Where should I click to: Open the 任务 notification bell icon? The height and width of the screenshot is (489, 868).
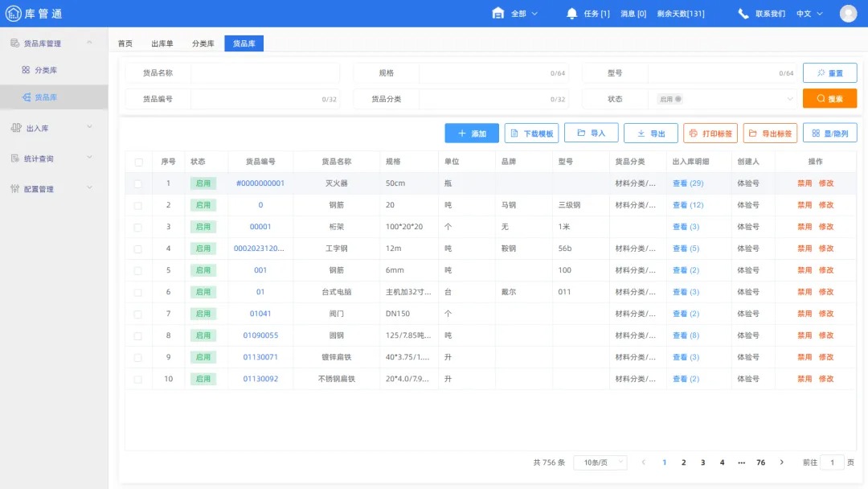571,13
